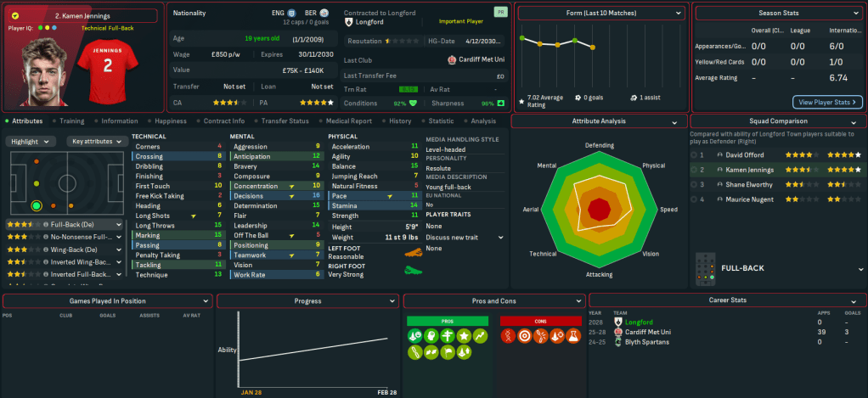The height and width of the screenshot is (398, 868).
Task: Click the View Player Stats button
Action: coord(827,102)
